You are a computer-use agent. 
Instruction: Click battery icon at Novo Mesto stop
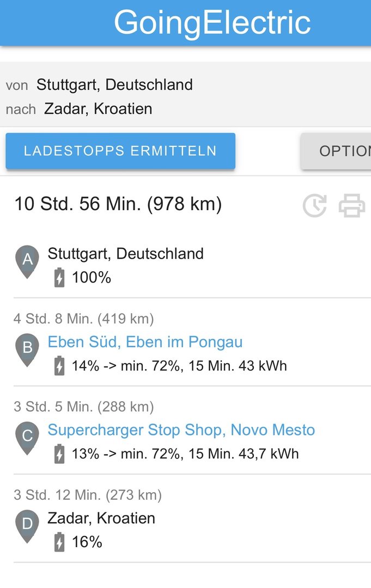tap(59, 454)
